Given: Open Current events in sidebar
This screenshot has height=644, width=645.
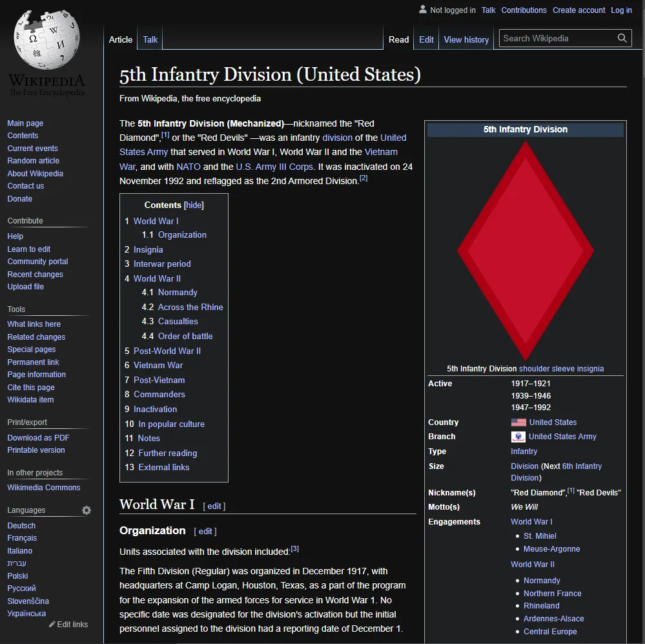Looking at the screenshot, I should pos(32,148).
